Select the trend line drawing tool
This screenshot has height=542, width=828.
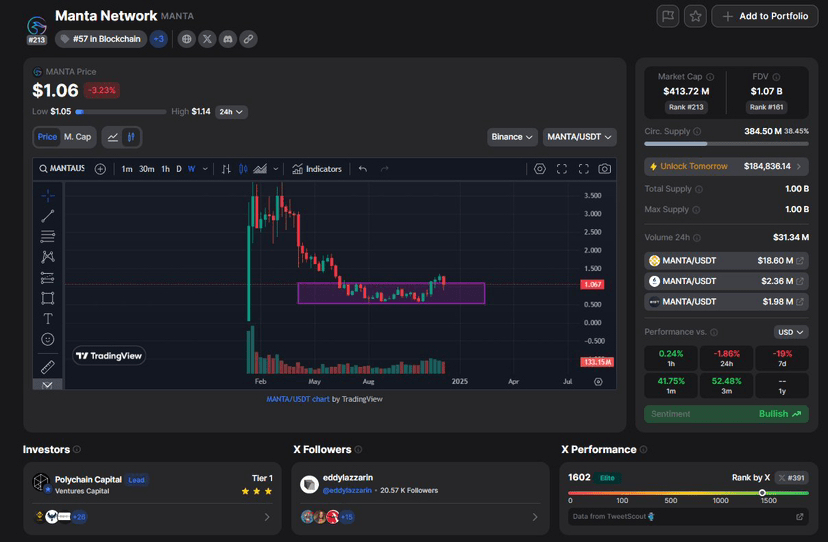point(47,216)
